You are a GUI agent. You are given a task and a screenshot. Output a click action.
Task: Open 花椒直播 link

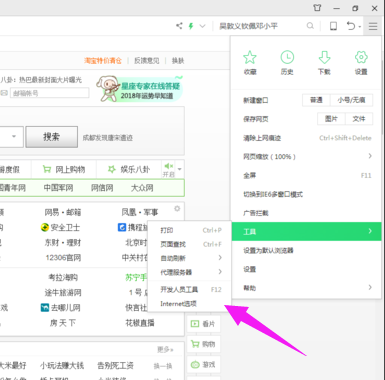coord(140,323)
